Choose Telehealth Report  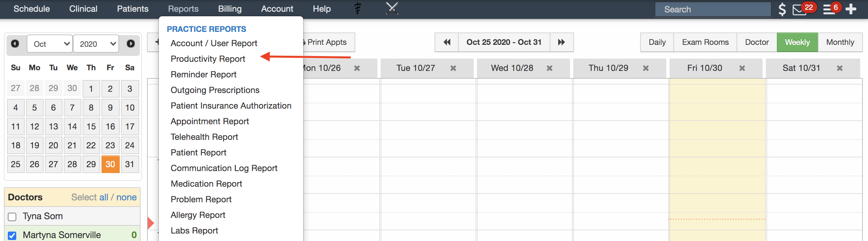tap(204, 137)
